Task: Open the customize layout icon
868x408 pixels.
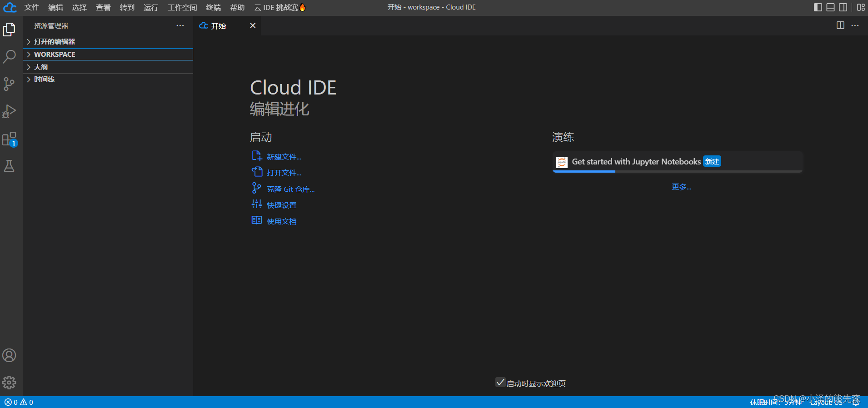Action: pos(861,7)
